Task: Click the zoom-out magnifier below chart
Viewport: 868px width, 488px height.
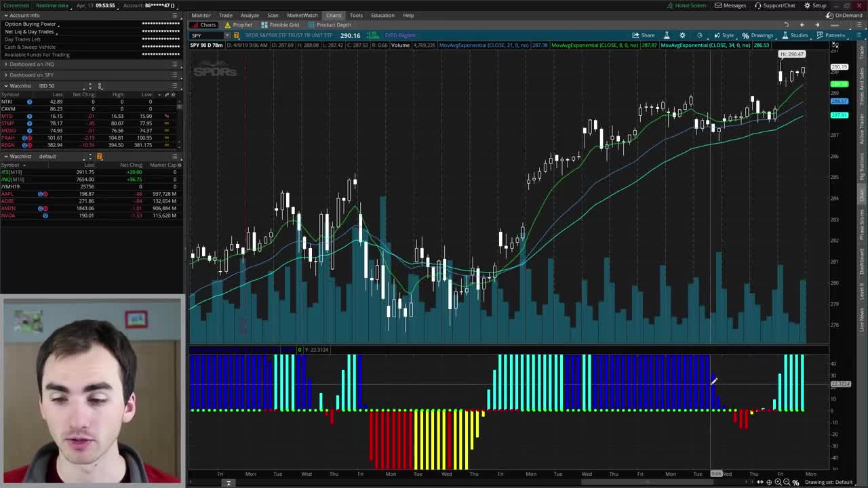Action: [787, 482]
